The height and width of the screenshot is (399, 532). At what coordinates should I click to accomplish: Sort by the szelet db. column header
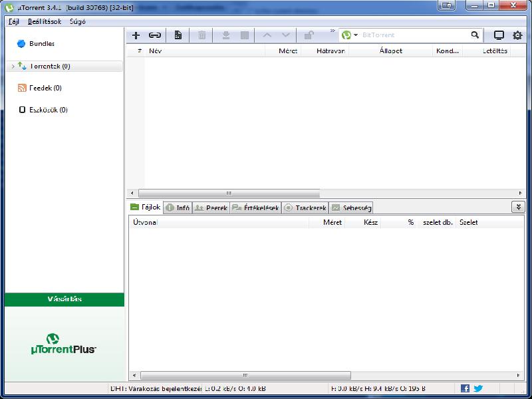tap(437, 223)
